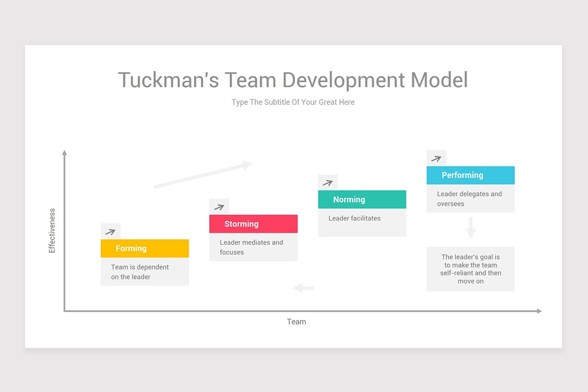The image size is (588, 392).
Task: Select the arrow icon above Performing
Action: (436, 157)
